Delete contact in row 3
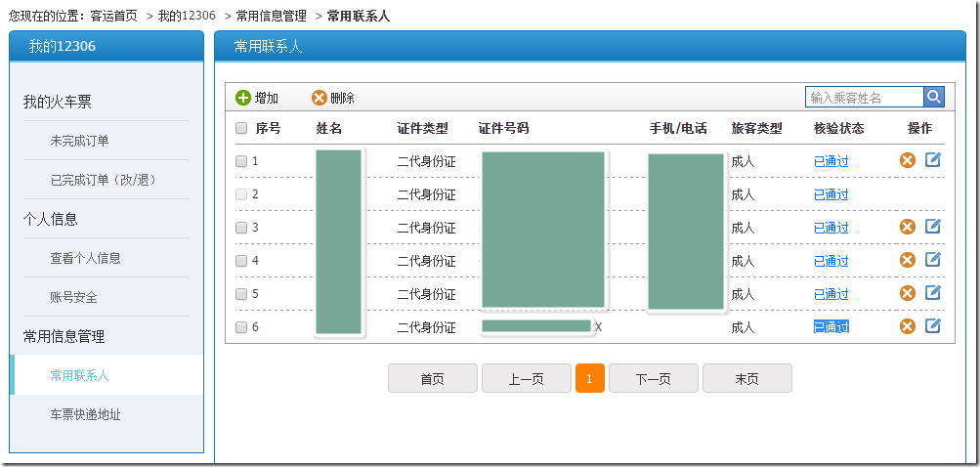Screen dimensions: 980x467 click(x=908, y=227)
